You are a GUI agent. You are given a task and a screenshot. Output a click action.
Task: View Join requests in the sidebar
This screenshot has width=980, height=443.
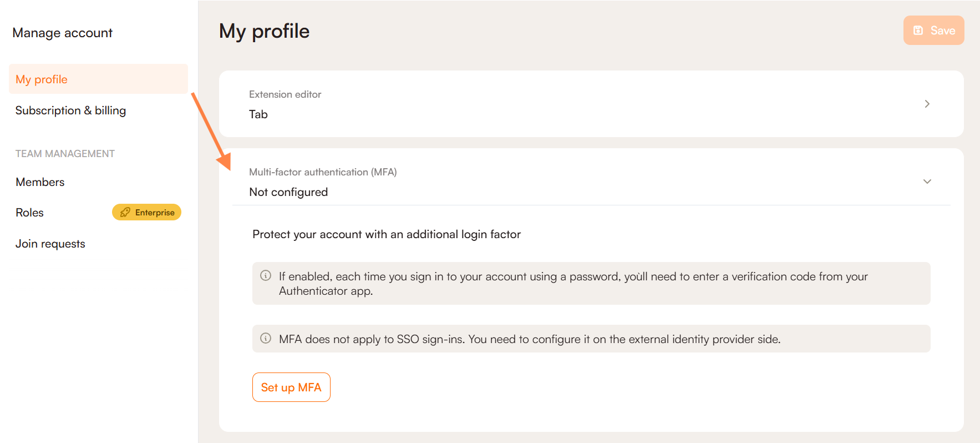pyautogui.click(x=50, y=244)
